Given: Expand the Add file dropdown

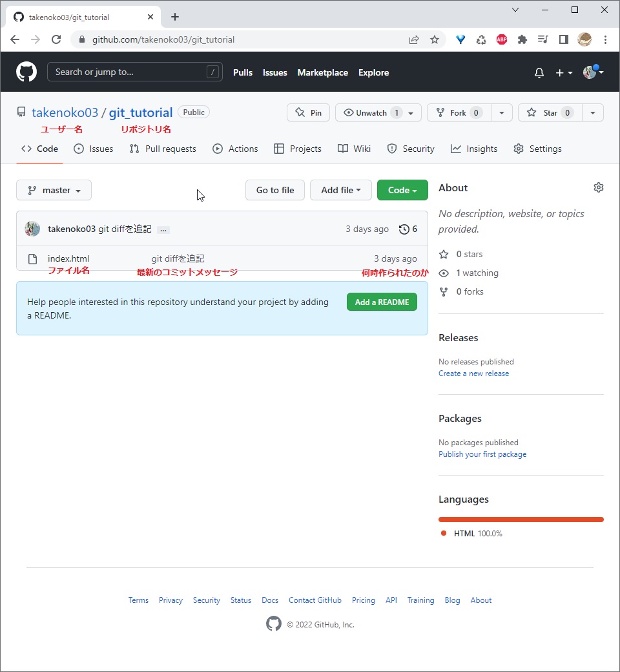Looking at the screenshot, I should click(341, 190).
